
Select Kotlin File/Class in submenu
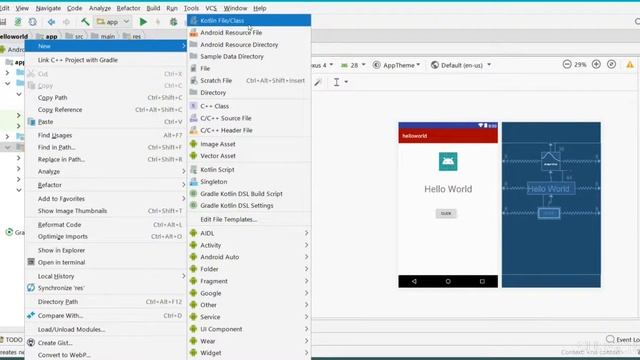tap(249, 20)
